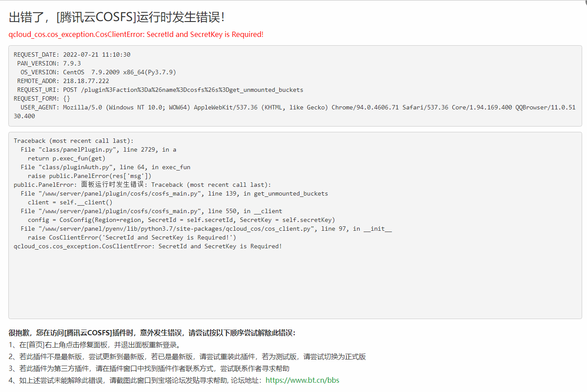Click step 3 about 第三方插件 author contact
The width and height of the screenshot is (587, 392).
(x=149, y=368)
